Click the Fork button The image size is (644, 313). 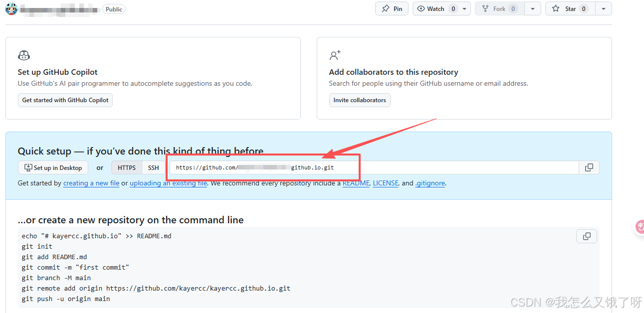499,8
